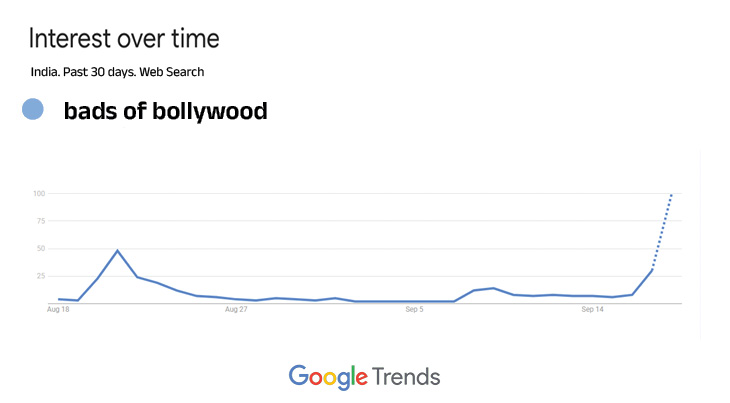This screenshot has height=403, width=730.
Task: Click the 'India. Past 30 days. Web Search' subtitle
Action: [x=117, y=72]
